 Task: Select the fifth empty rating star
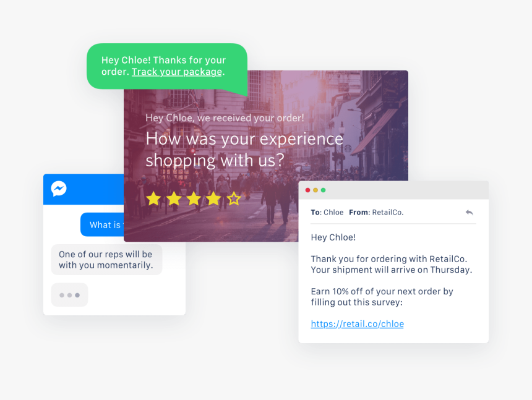(234, 198)
